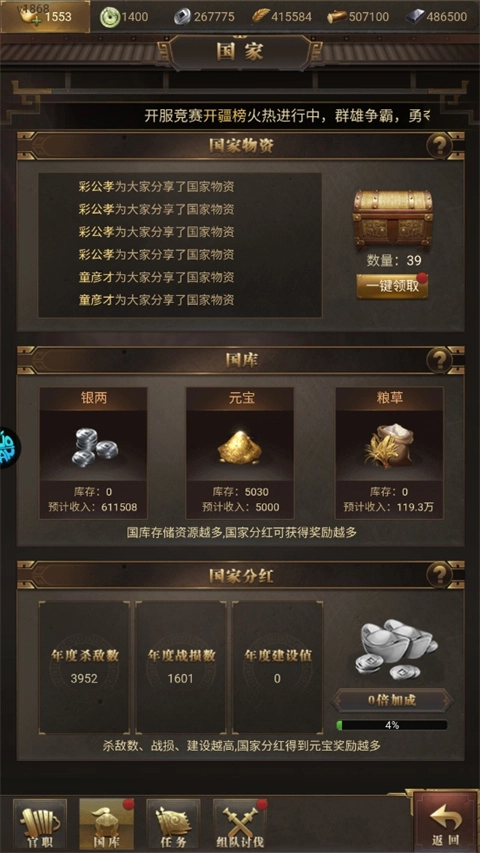Viewport: 480px width, 853px height.
Task: Tap the treasure chest icon
Action: (392, 219)
